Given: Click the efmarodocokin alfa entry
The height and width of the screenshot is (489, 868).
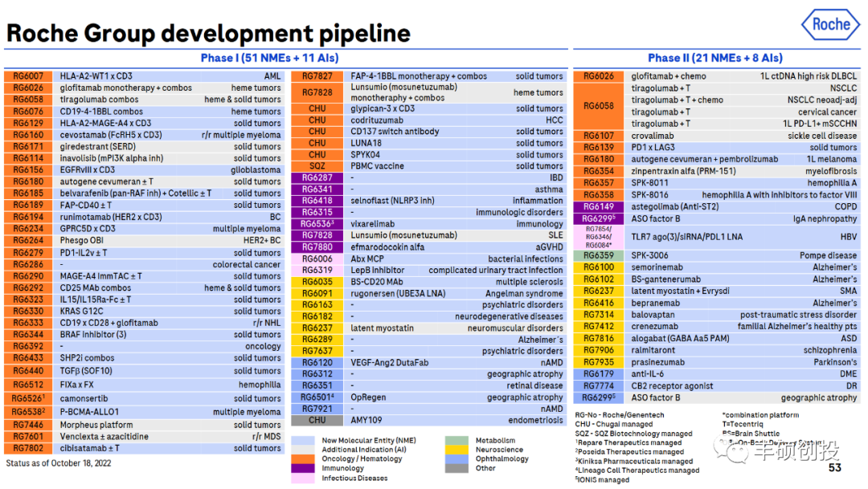Looking at the screenshot, I should click(389, 247).
